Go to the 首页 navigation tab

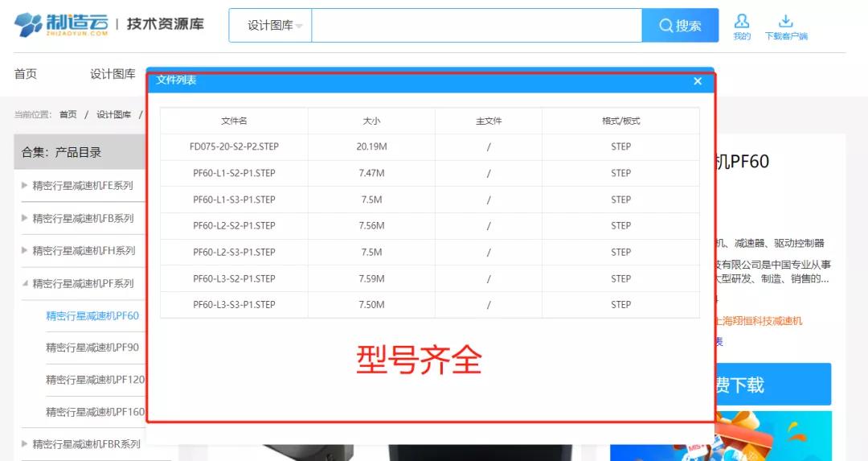coord(26,74)
